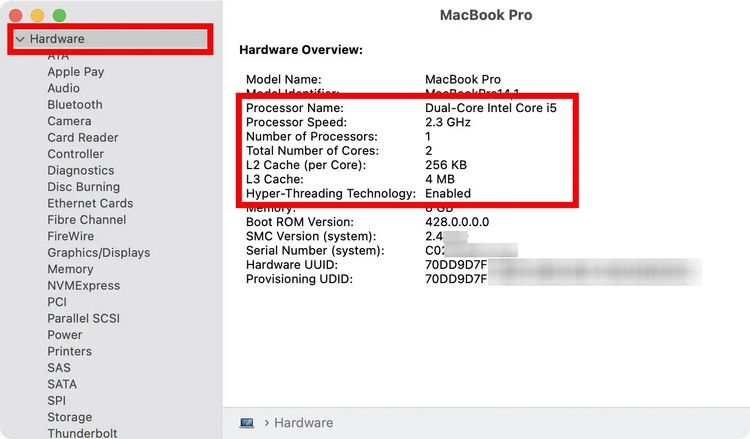Click the yellow minimize window button
Image resolution: width=750 pixels, height=439 pixels.
click(37, 15)
